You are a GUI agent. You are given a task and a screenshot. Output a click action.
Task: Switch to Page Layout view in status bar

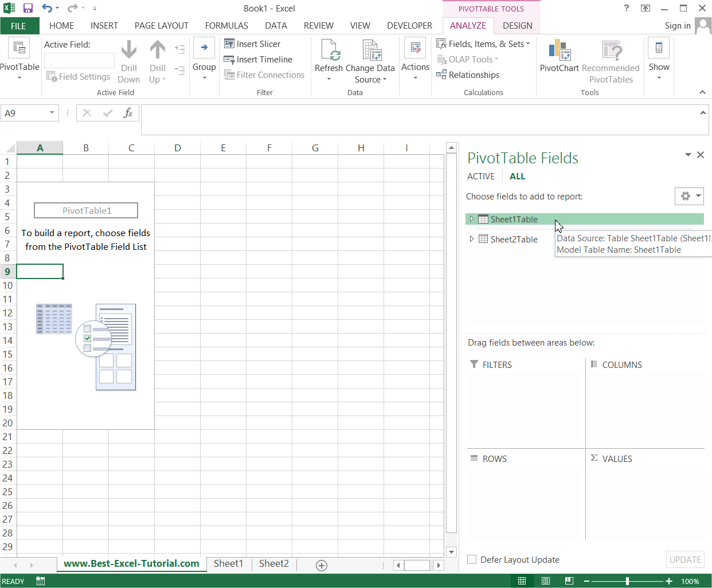(x=546, y=581)
